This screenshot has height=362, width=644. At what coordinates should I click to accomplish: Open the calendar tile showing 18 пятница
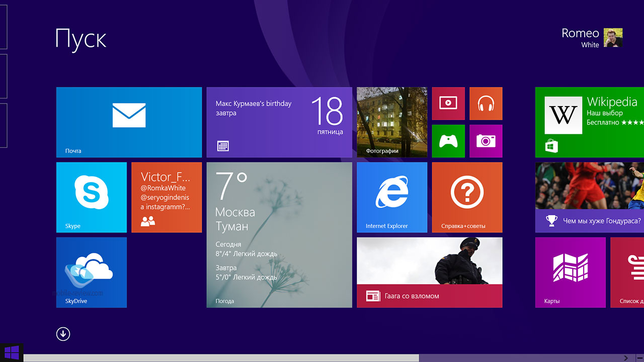pyautogui.click(x=279, y=122)
